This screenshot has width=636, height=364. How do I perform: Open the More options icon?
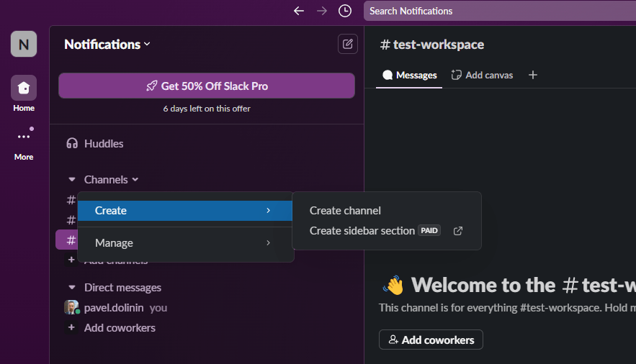click(24, 137)
